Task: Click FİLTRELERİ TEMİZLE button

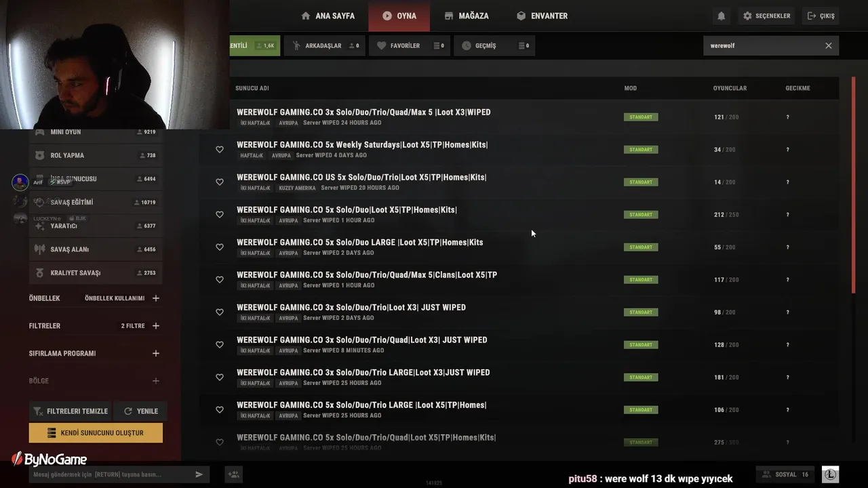Action: (71, 411)
